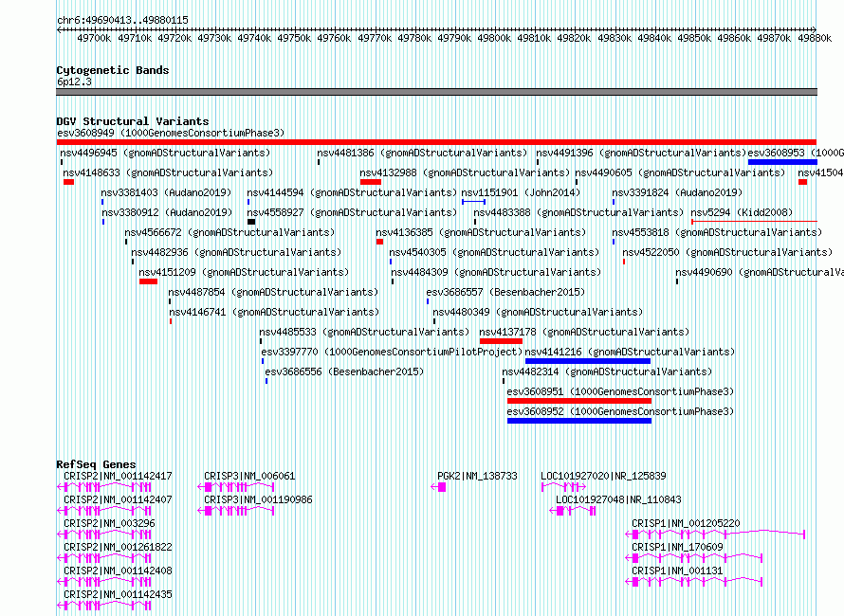Open the DGV Structural Variants track title
This screenshot has width=844, height=616.
(x=133, y=121)
